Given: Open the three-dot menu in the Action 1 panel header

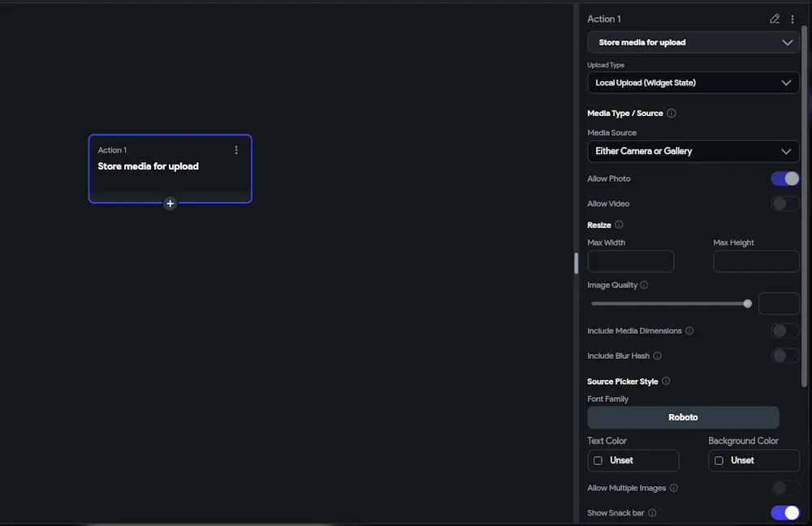Looking at the screenshot, I should pyautogui.click(x=793, y=19).
